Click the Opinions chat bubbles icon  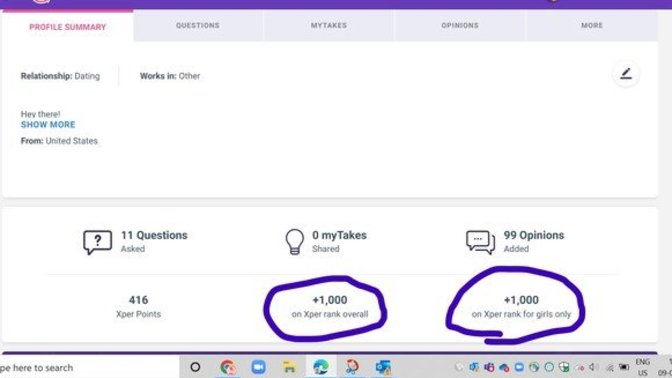pyautogui.click(x=480, y=242)
